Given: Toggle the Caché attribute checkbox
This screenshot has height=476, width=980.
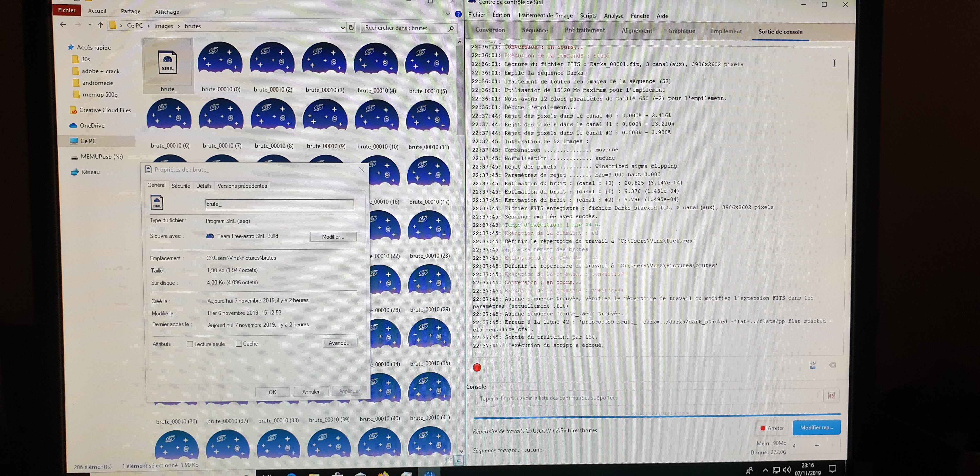Looking at the screenshot, I should click(239, 344).
